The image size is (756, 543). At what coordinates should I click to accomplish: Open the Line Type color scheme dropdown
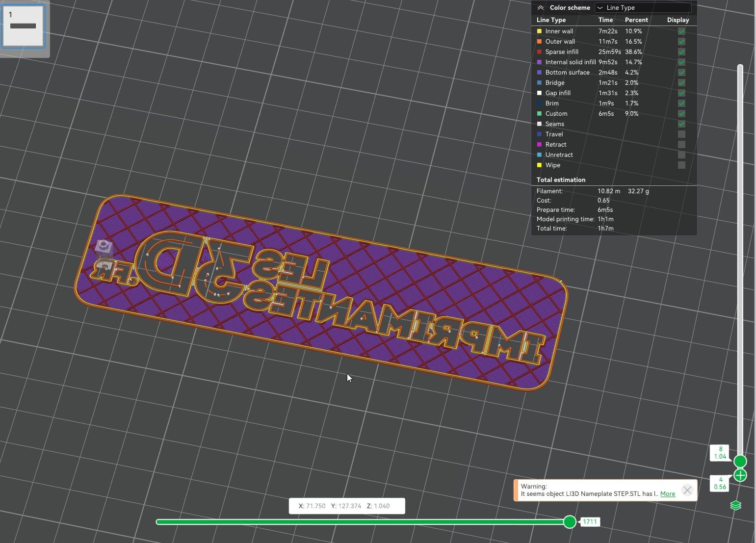tap(643, 8)
